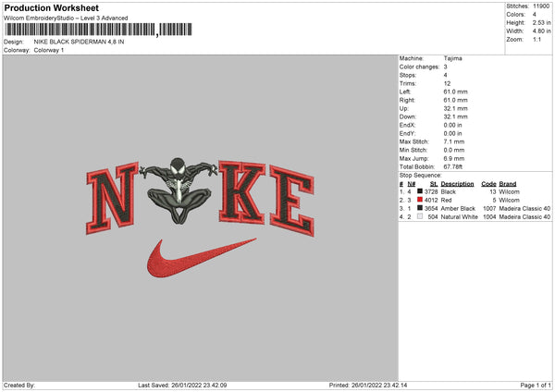Image resolution: width=555 pixels, height=392 pixels.
Task: Click the Red 4012 color swatch
Action: 420,200
